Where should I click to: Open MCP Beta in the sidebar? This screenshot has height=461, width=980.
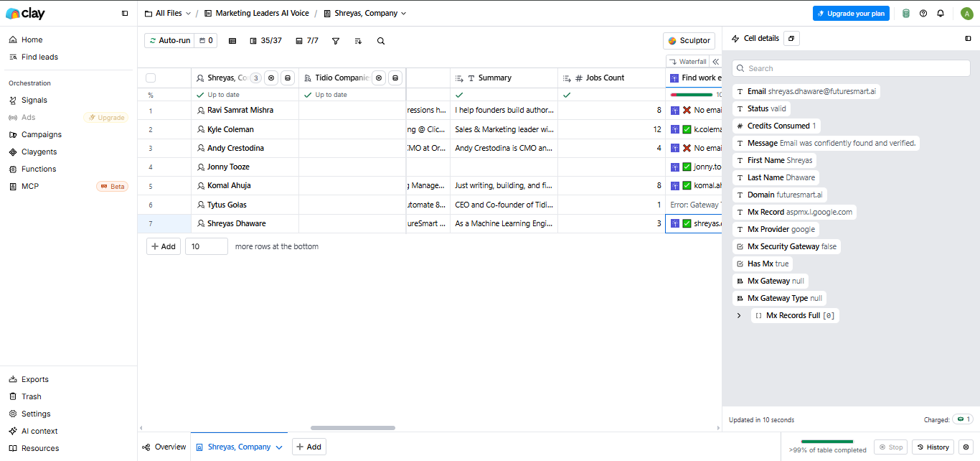click(68, 186)
